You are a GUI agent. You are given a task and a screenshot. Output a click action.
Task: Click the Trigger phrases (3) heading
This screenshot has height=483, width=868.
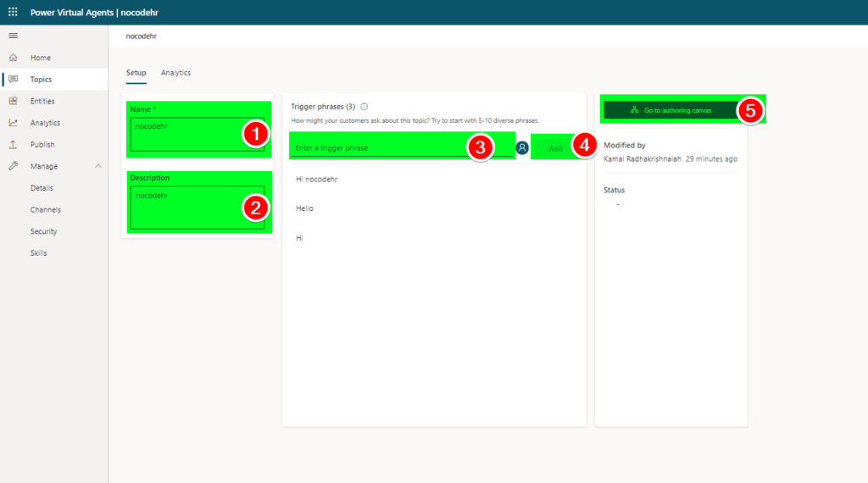pyautogui.click(x=323, y=106)
